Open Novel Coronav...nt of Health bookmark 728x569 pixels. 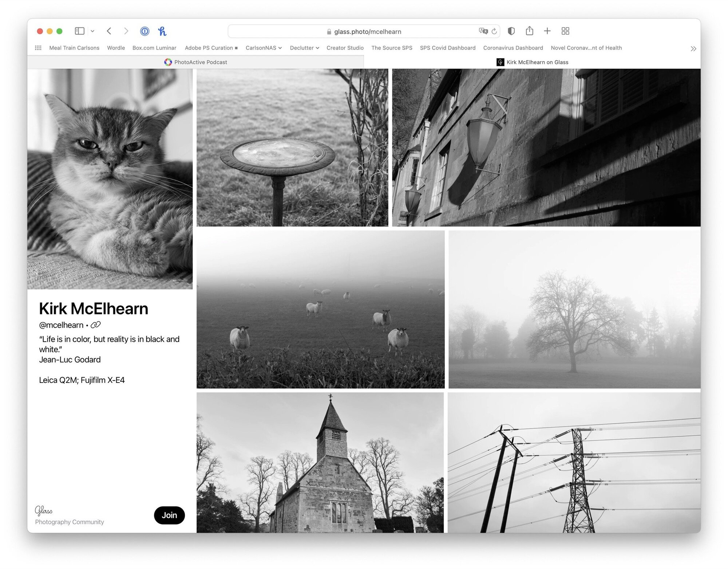coord(586,48)
